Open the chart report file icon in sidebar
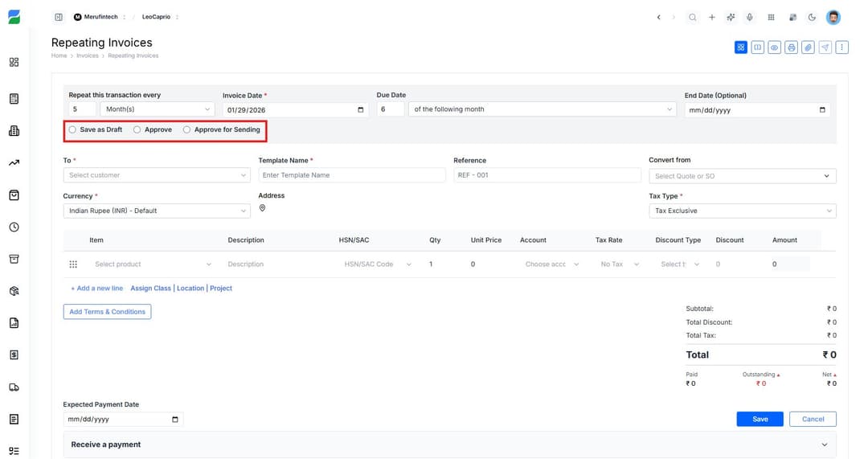 pyautogui.click(x=14, y=323)
